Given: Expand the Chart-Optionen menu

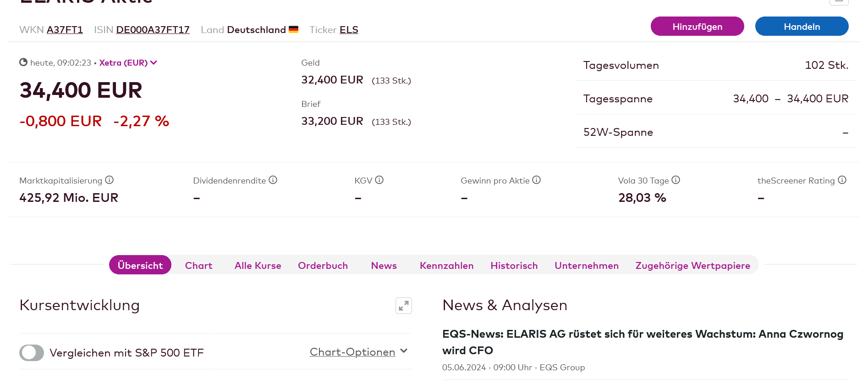Looking at the screenshot, I should pos(358,352).
